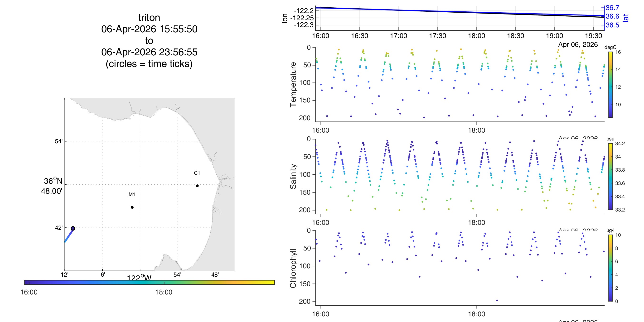Image resolution: width=644 pixels, height=322 pixels.
Task: Click the 17:30 tick on the lon/lat plot
Action: [x=437, y=36]
